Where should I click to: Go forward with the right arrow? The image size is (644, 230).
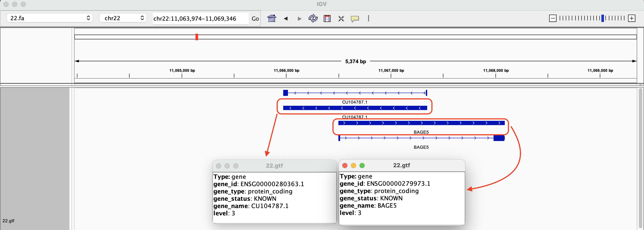(299, 18)
